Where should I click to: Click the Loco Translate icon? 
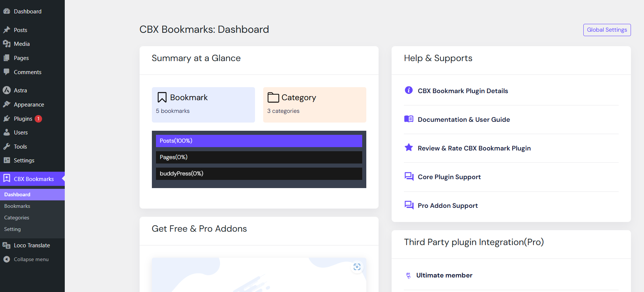coord(7,245)
